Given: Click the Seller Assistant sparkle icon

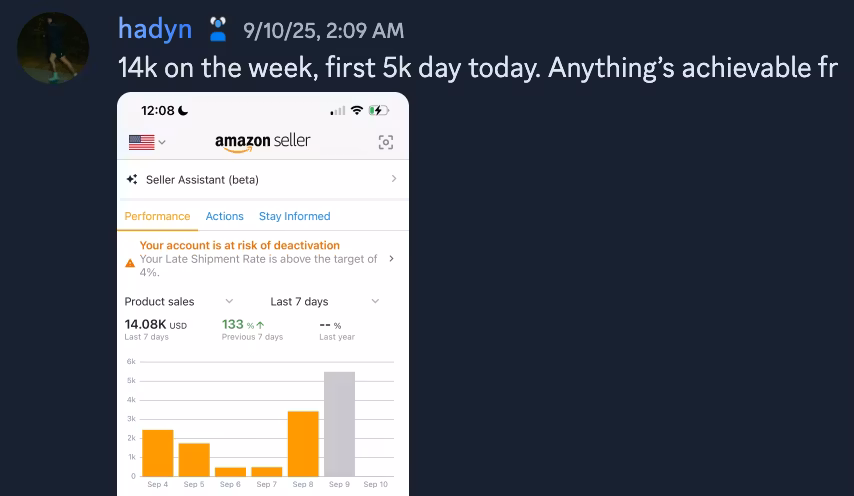Looking at the screenshot, I should [x=132, y=180].
